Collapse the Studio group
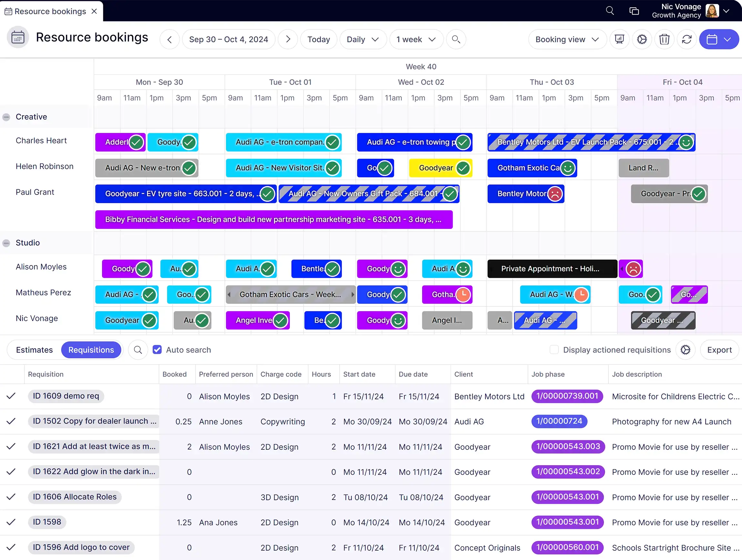742x560 pixels. coord(6,243)
